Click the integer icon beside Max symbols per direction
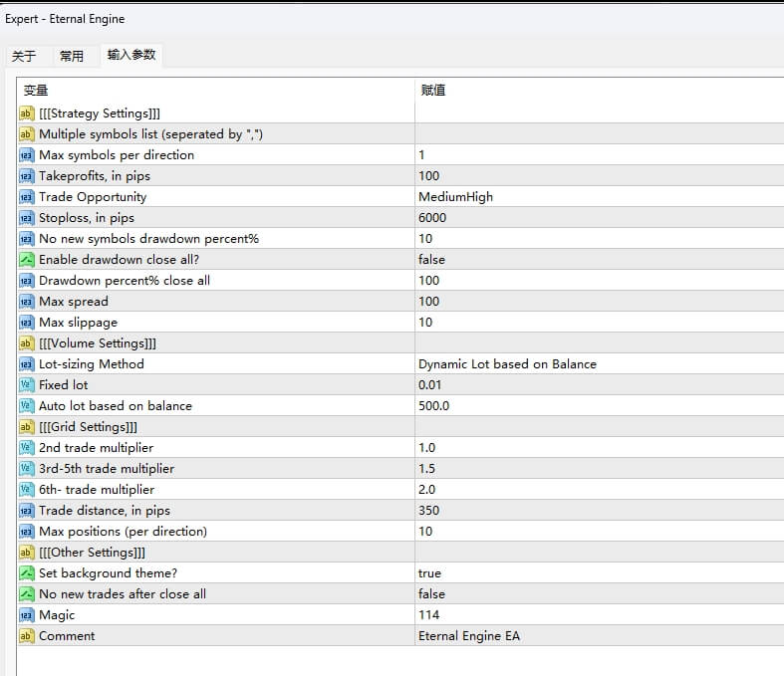This screenshot has height=676, width=784. tap(27, 155)
